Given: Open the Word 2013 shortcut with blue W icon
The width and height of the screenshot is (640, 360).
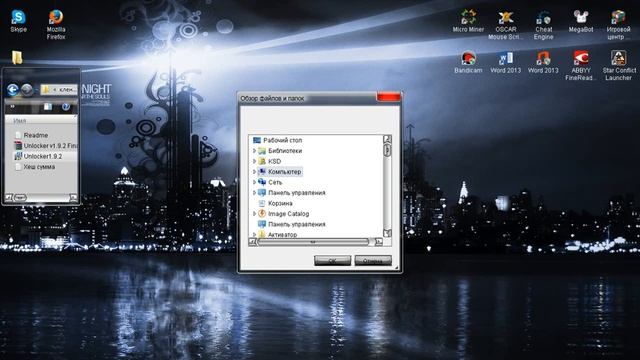Looking at the screenshot, I should click(x=505, y=62).
